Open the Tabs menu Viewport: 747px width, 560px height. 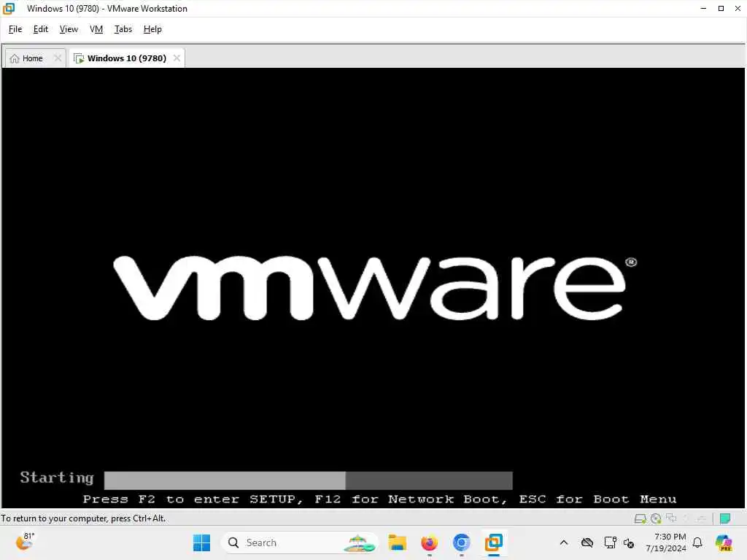[x=123, y=29]
